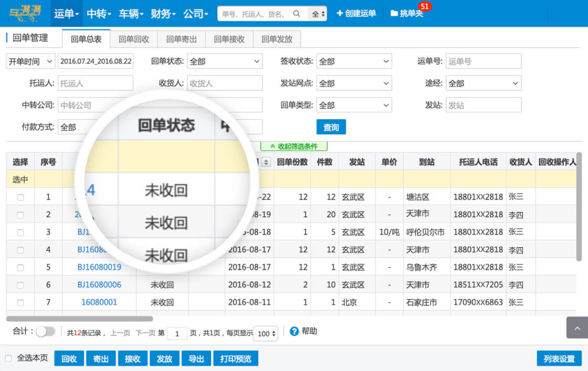588x371 pixels.
Task: Open the 财务 menu
Action: [x=163, y=14]
